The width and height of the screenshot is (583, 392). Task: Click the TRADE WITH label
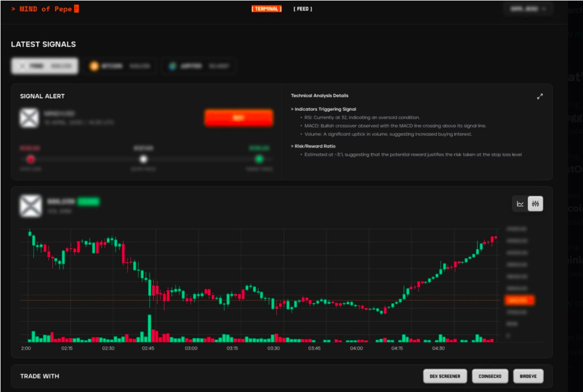pyautogui.click(x=40, y=376)
